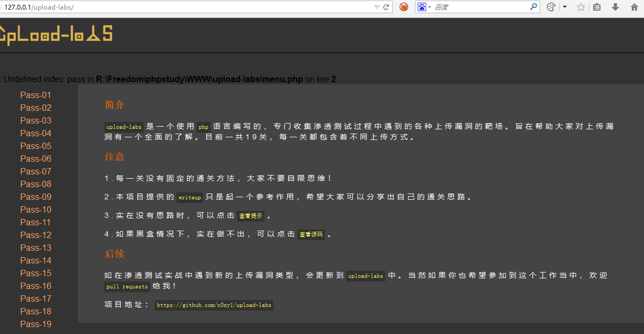
Task: Open the GitHub project link for upload-labs
Action: point(214,305)
